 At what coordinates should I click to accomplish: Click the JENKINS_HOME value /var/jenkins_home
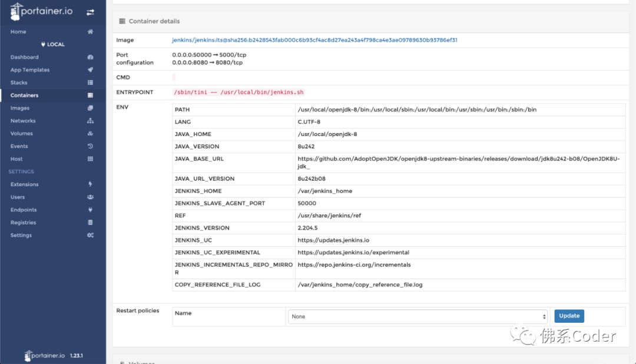click(x=325, y=191)
